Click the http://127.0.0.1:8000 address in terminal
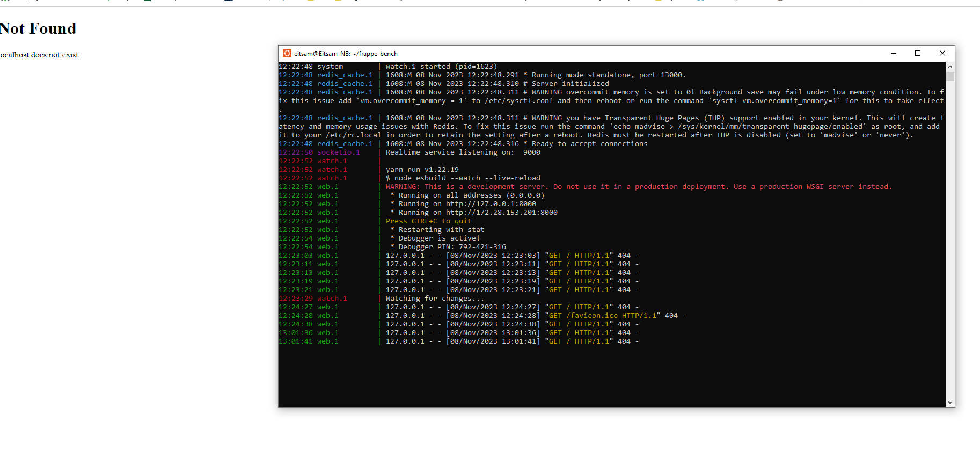 pyautogui.click(x=491, y=204)
